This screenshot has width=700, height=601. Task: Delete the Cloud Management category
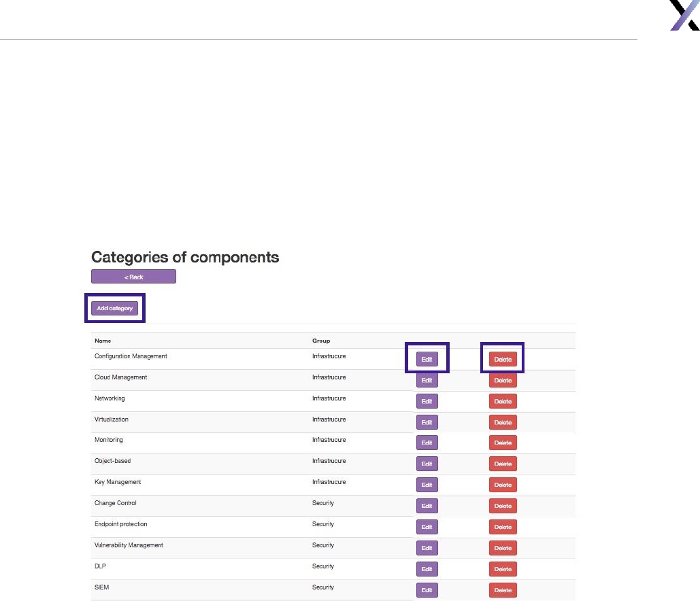point(503,381)
